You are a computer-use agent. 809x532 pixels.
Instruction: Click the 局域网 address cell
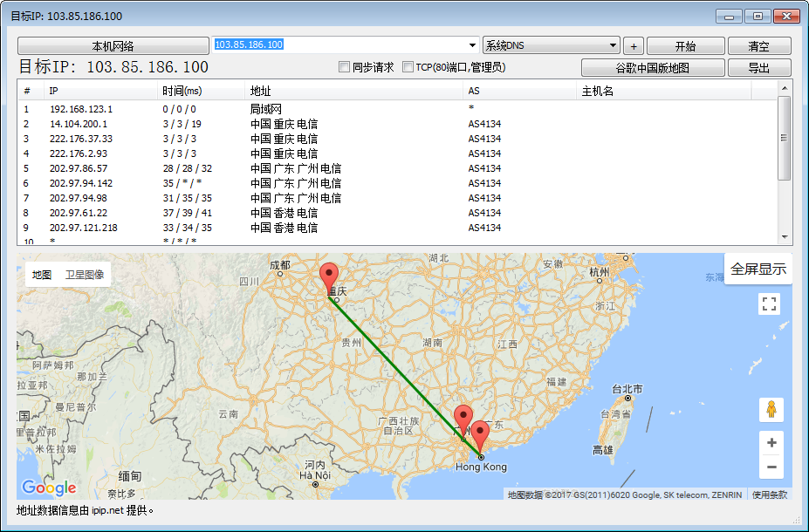coord(265,109)
